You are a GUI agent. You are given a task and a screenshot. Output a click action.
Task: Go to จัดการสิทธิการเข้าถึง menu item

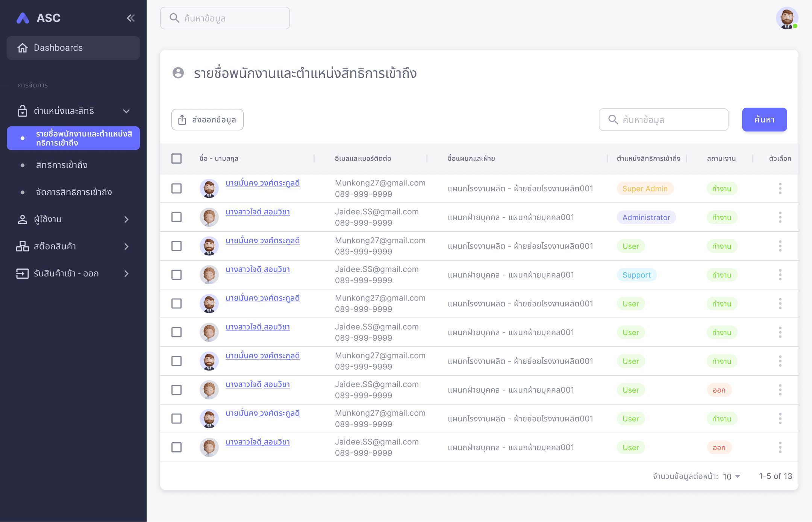point(74,192)
